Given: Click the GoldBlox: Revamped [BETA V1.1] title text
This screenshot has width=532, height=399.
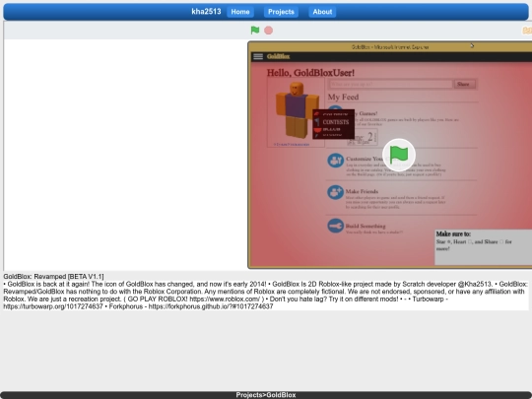Looking at the screenshot, I should point(53,277).
